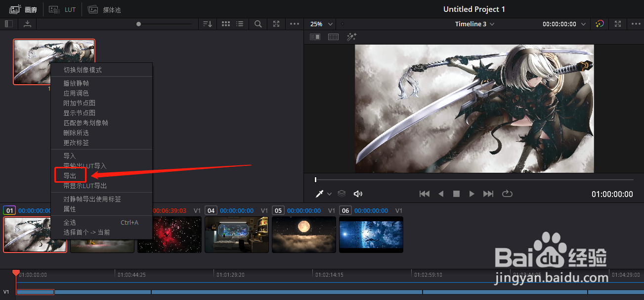Click the V1 track label
Viewport: 644px width, 300px height.
pos(6,292)
